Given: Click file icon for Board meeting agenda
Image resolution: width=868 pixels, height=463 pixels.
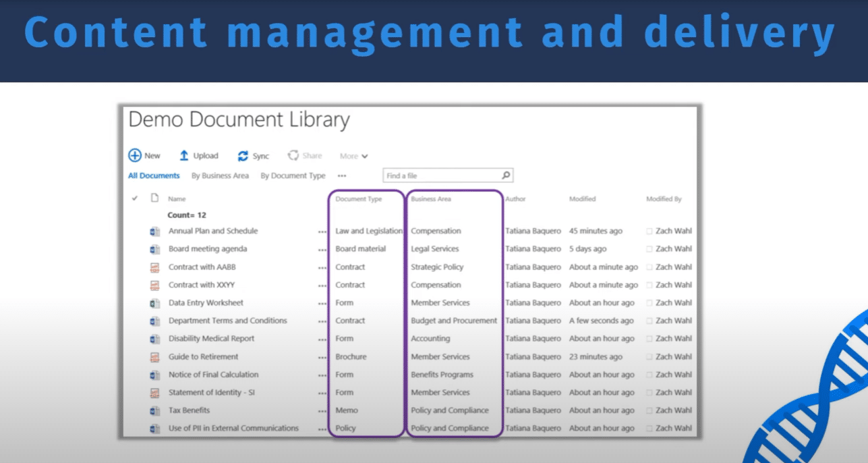Looking at the screenshot, I should 154,249.
